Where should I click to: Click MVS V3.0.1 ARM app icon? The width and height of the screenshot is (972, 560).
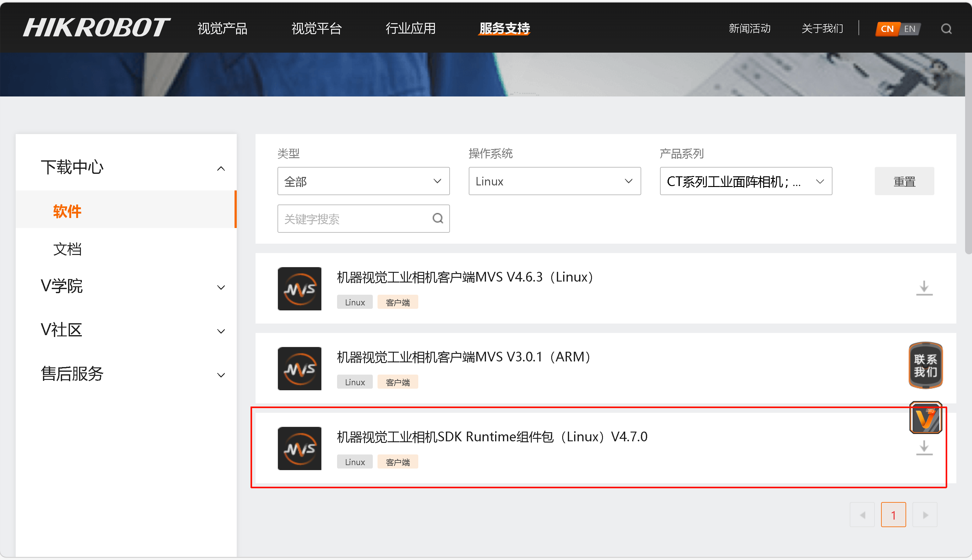tap(299, 368)
